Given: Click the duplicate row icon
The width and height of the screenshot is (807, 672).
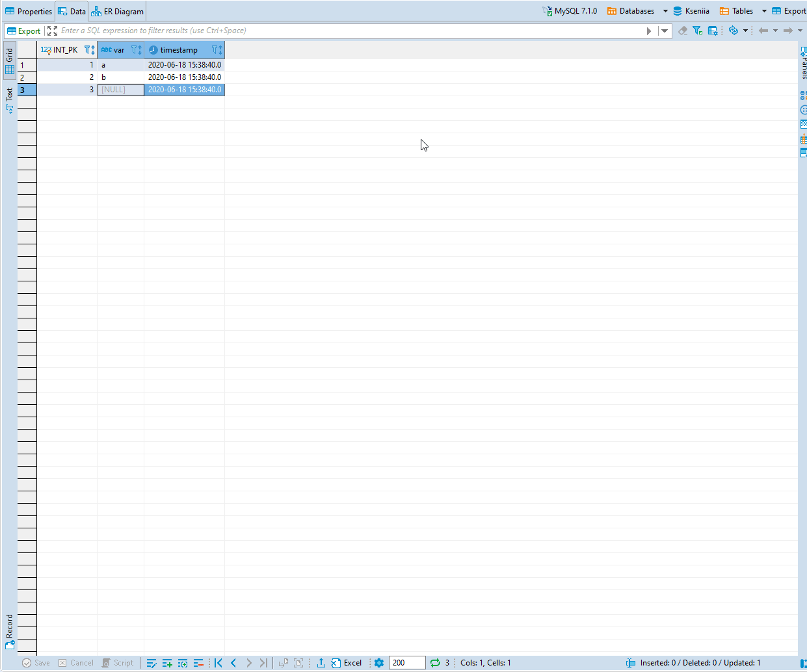Looking at the screenshot, I should coord(183,663).
